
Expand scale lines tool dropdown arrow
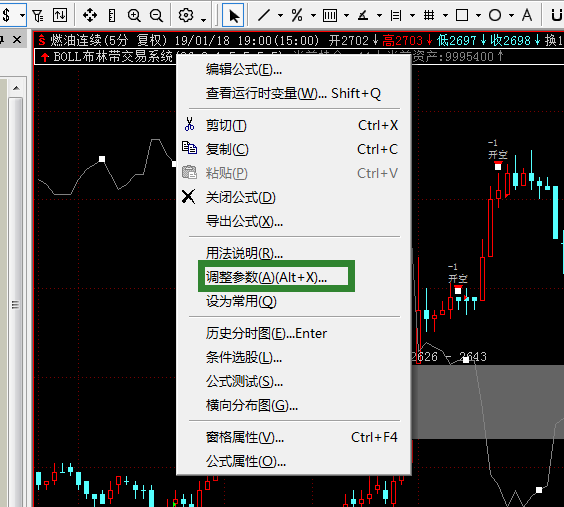413,16
